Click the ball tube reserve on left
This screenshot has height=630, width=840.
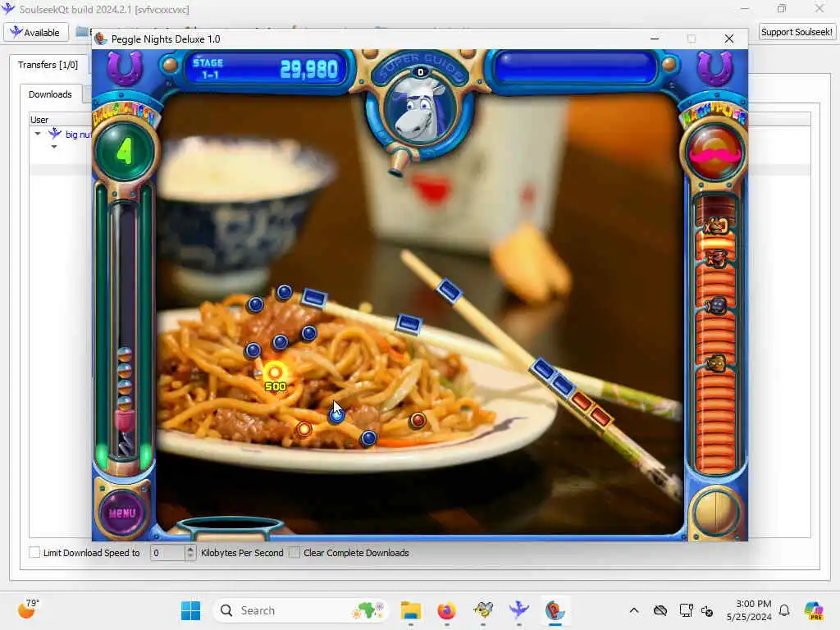pos(125,330)
